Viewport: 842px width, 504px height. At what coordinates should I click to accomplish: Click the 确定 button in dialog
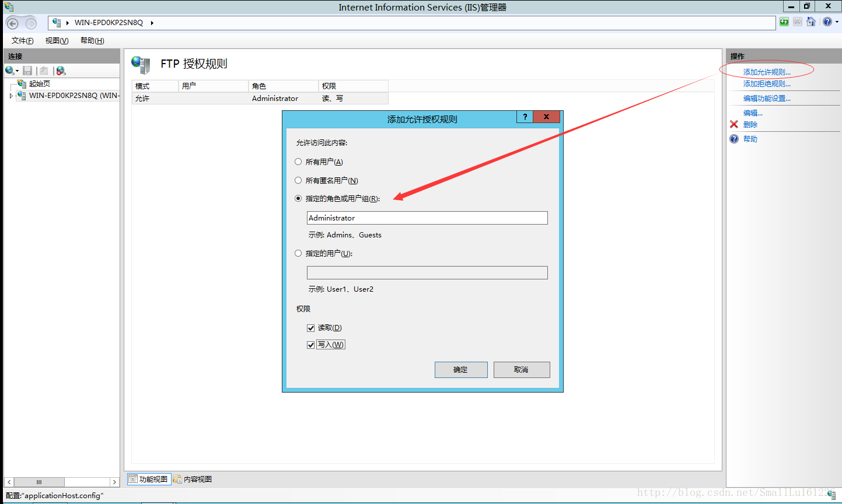point(461,370)
